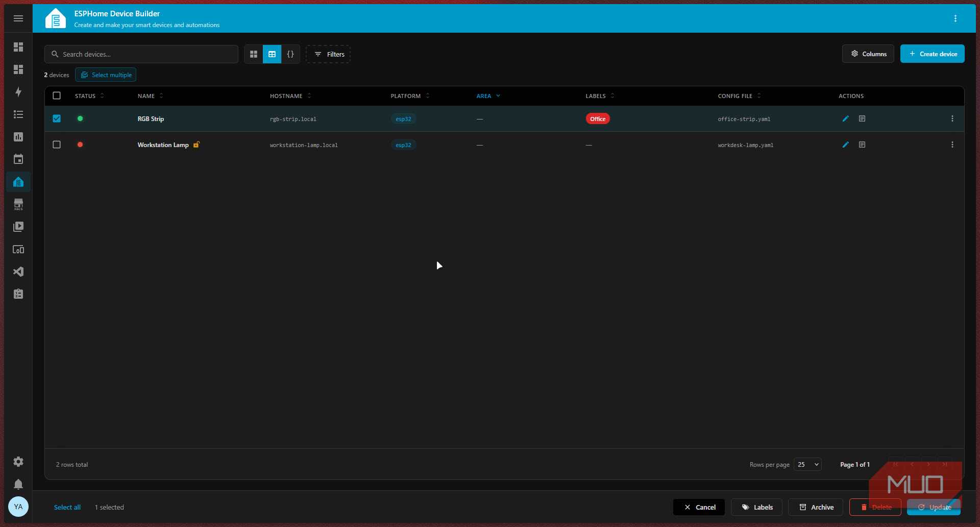The width and height of the screenshot is (980, 527).
Task: Open the overview dashboard icon in sidebar
Action: 18,47
